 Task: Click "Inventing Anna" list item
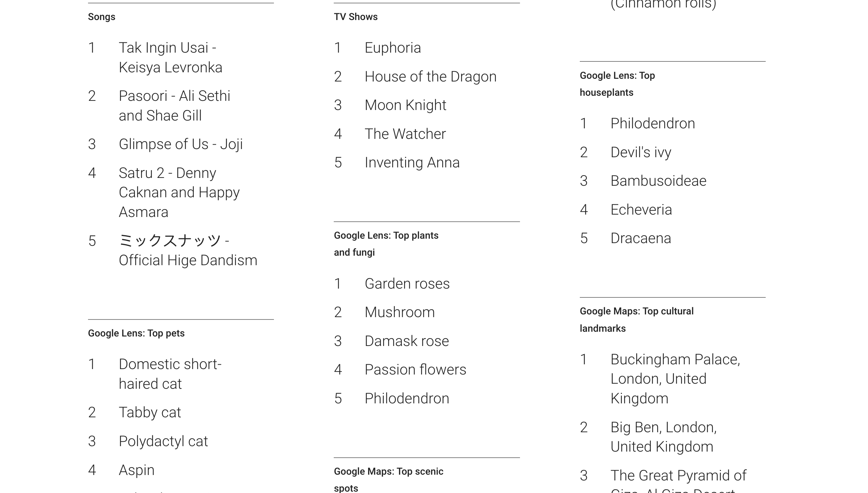pyautogui.click(x=412, y=163)
